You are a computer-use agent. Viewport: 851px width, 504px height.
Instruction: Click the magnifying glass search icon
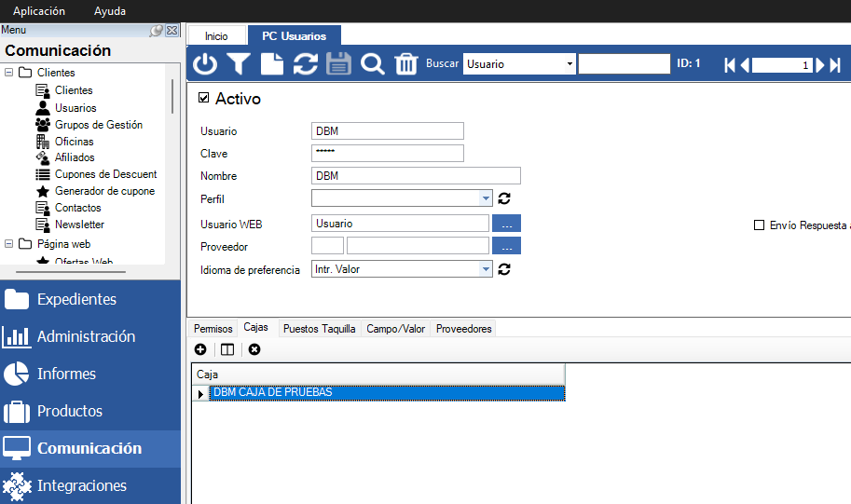coord(372,64)
